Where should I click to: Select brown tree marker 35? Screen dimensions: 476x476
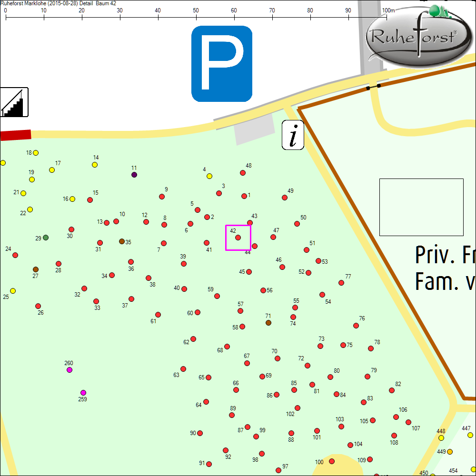(x=122, y=241)
